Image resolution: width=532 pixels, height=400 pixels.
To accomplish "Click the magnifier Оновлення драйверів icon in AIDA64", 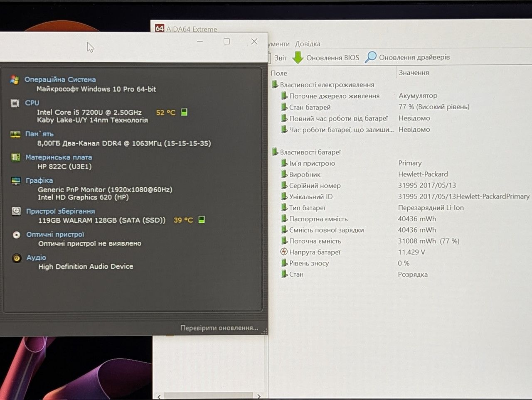I will click(370, 57).
